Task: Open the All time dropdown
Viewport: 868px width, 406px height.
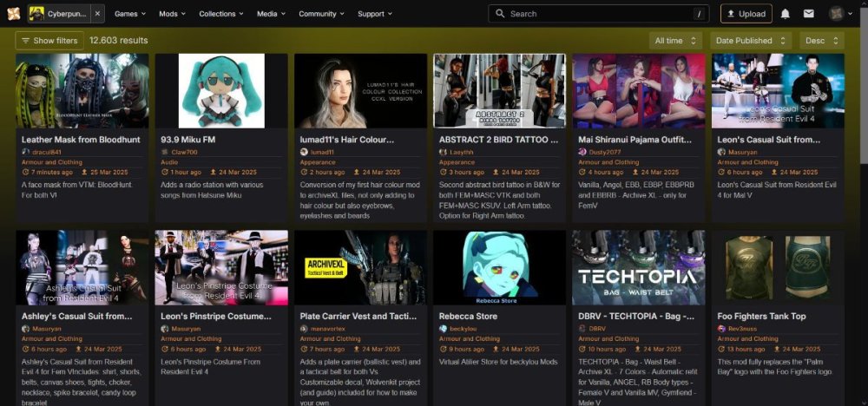Action: pos(675,41)
